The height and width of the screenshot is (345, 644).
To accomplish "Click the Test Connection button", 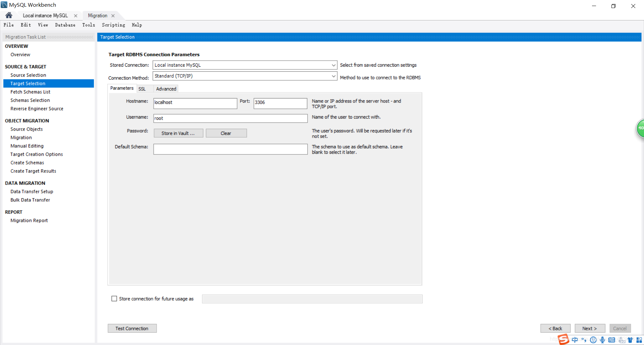I will tap(132, 329).
